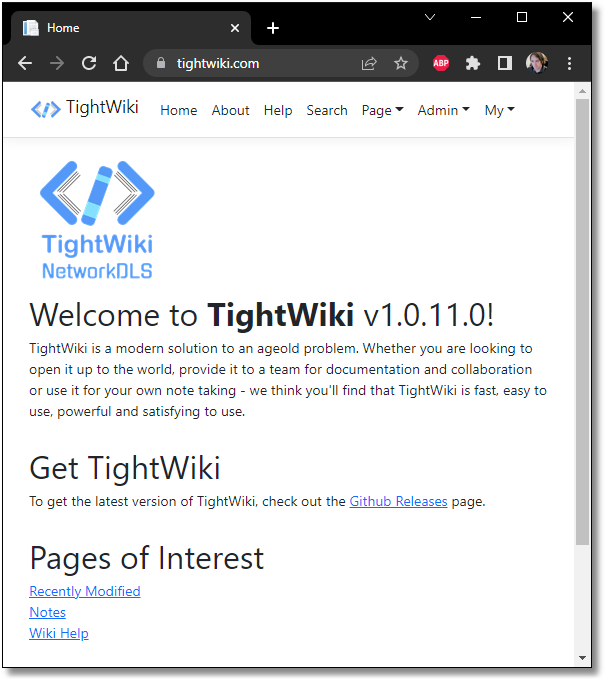Image resolution: width=606 pixels, height=682 pixels.
Task: Open Chrome three-dot menu
Action: [x=569, y=63]
